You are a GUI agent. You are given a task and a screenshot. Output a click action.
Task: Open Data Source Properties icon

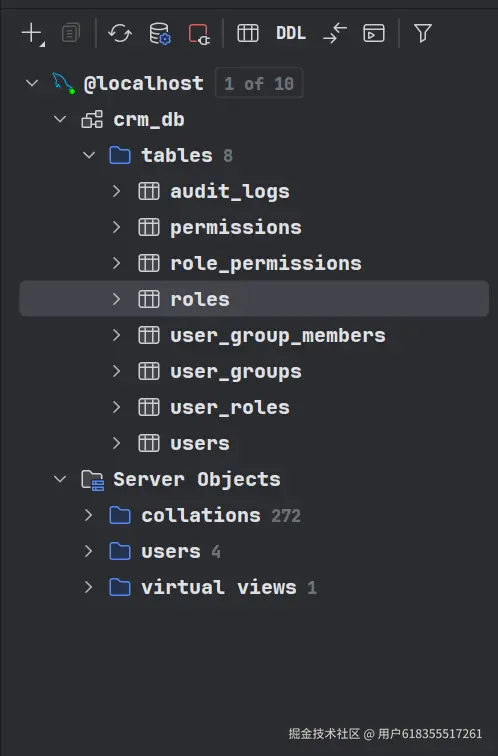[160, 33]
